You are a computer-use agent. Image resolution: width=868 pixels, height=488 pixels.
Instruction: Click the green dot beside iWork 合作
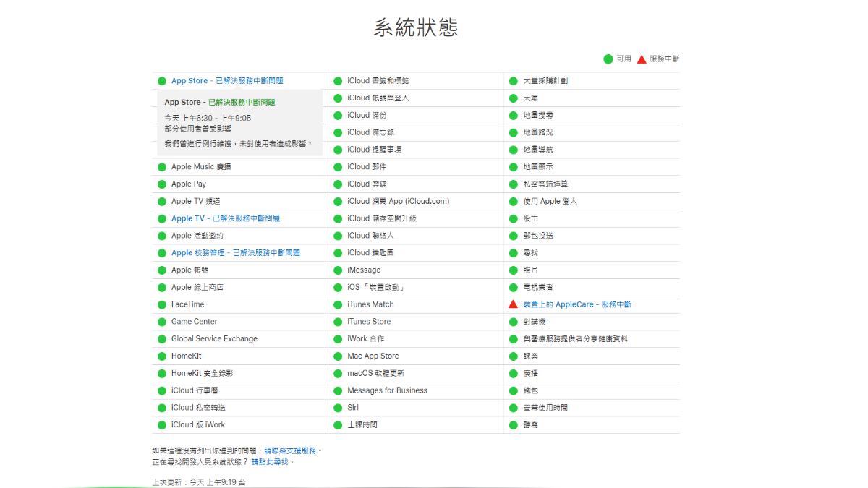[338, 339]
